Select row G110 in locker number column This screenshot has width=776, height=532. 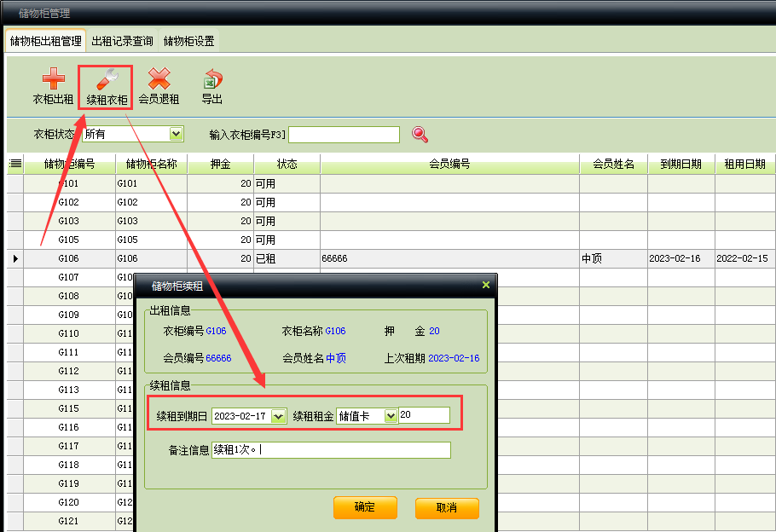tap(69, 333)
